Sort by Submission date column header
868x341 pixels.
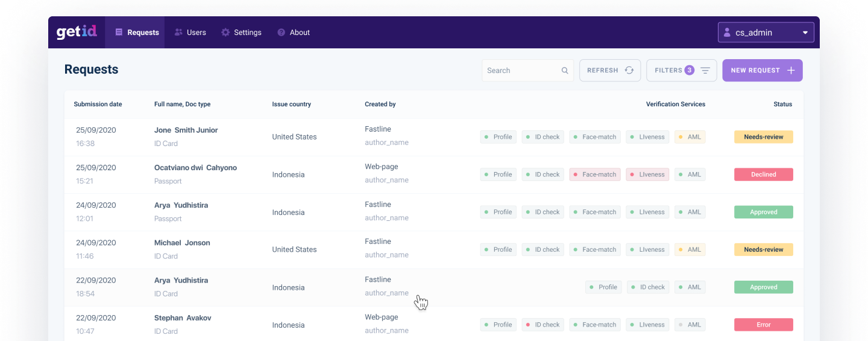click(x=98, y=104)
